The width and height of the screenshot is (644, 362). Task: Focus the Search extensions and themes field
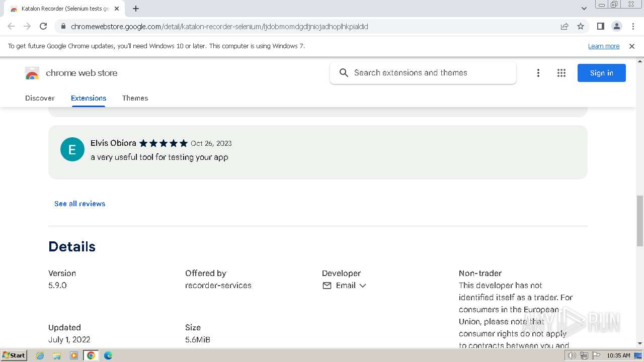point(423,73)
